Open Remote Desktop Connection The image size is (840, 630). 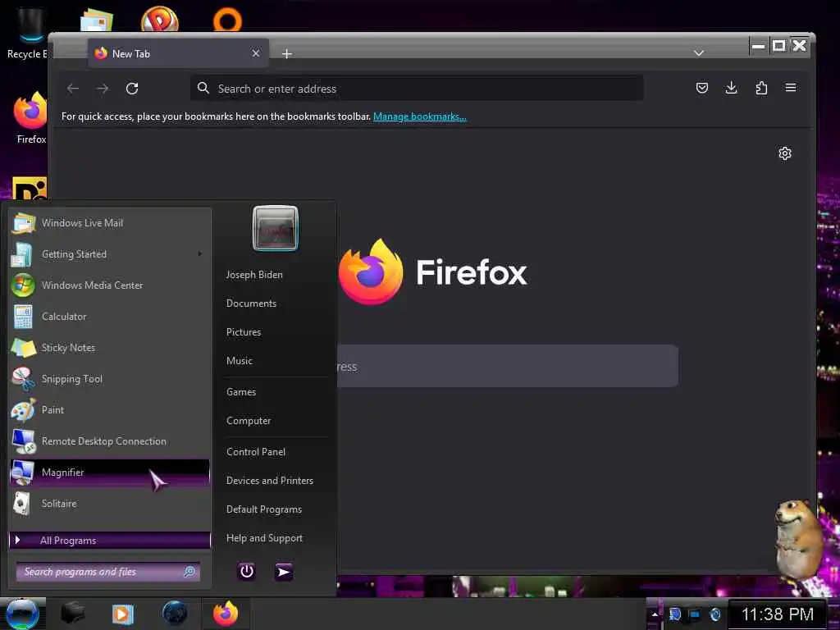[110, 441]
